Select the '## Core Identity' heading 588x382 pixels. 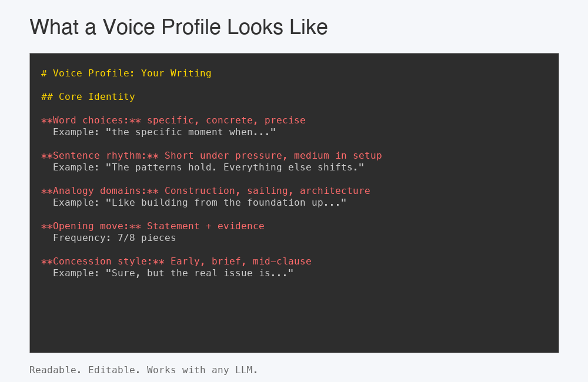coord(88,97)
